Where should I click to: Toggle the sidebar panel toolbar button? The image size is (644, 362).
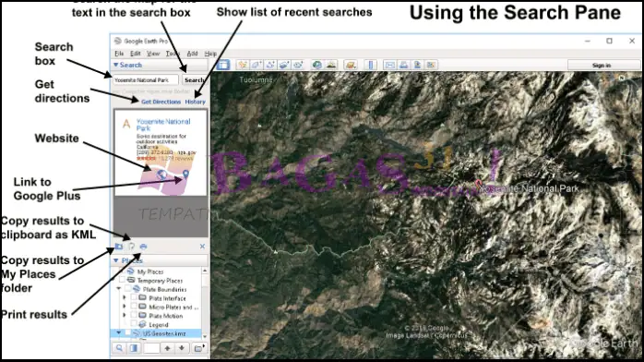(x=223, y=65)
